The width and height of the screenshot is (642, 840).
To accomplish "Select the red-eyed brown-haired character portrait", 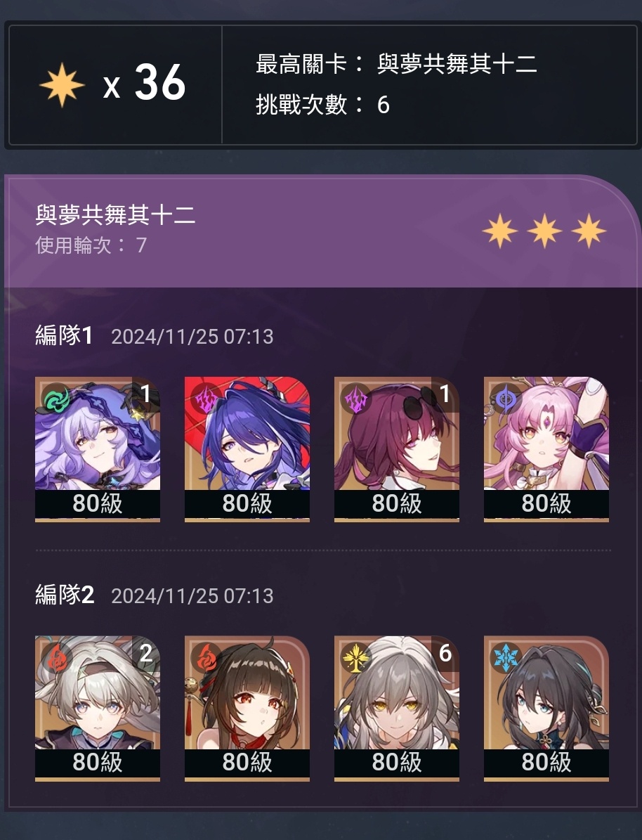I will (x=247, y=709).
